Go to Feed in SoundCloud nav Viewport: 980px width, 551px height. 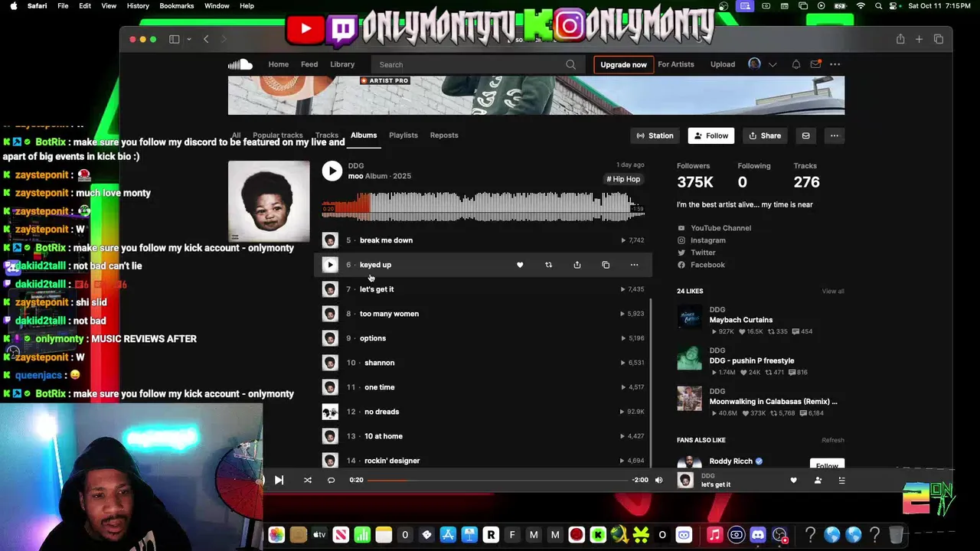click(x=309, y=64)
